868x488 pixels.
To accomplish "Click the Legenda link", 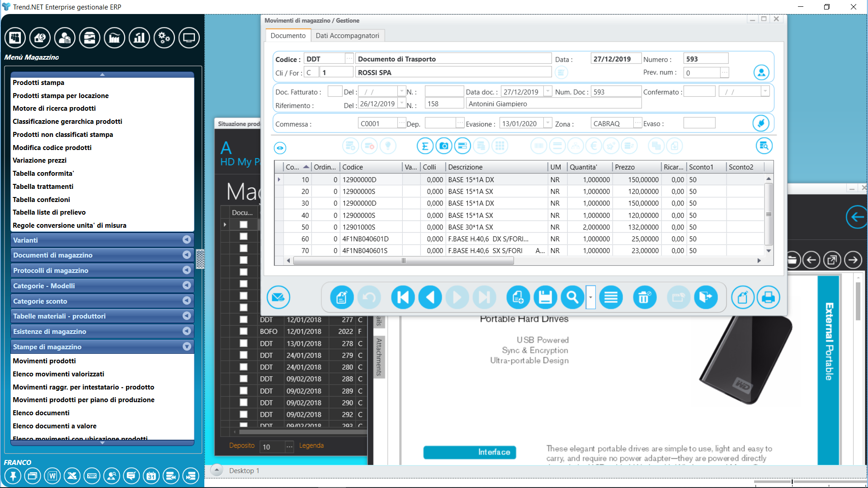I will point(311,446).
